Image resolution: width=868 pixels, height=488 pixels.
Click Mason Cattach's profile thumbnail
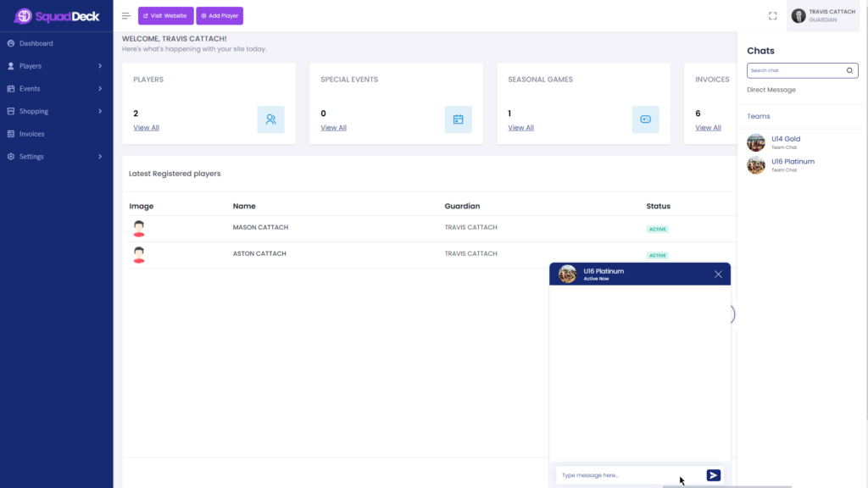pyautogui.click(x=138, y=228)
